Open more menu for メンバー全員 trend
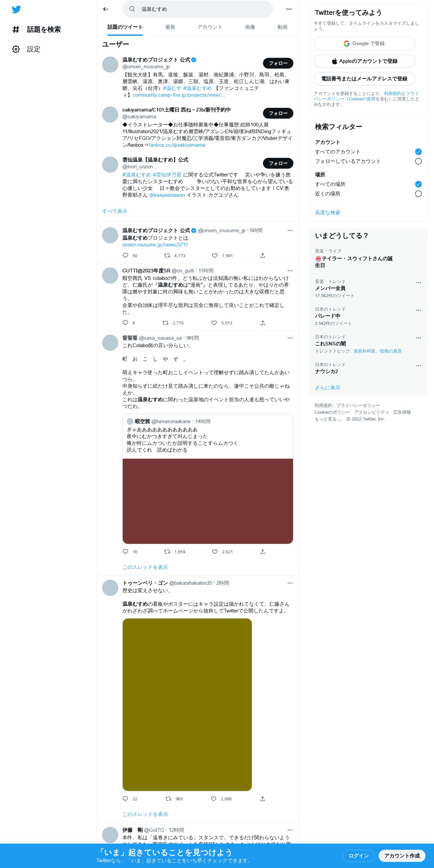 [x=418, y=283]
